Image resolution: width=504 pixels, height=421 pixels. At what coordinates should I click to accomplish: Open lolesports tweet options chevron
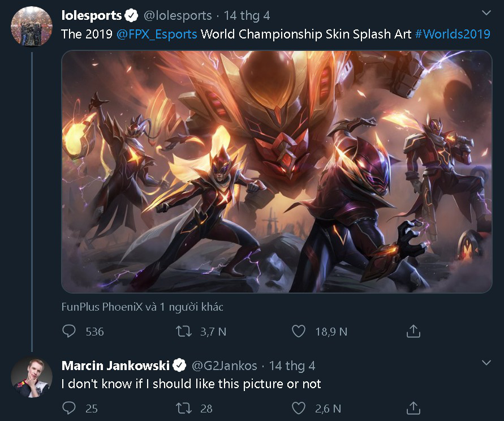[486, 13]
